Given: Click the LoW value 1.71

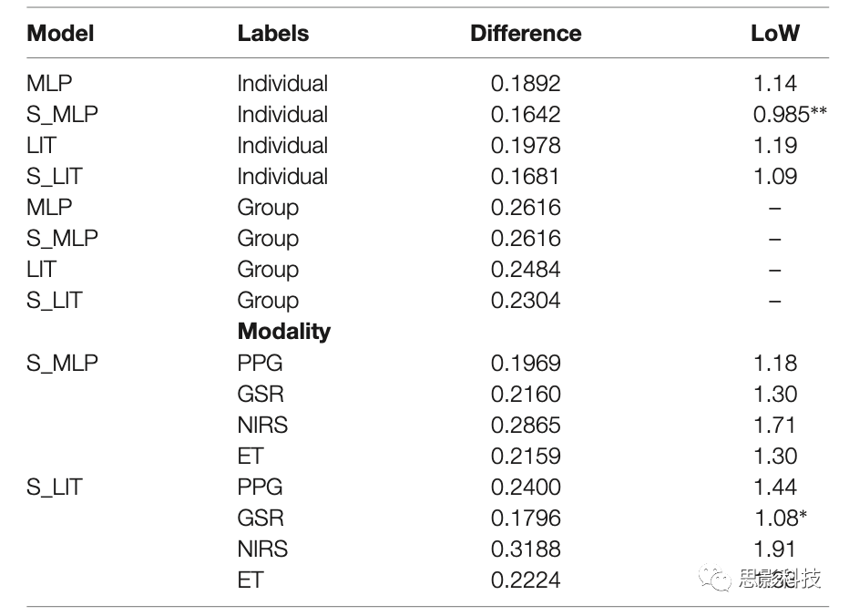Looking at the screenshot, I should [x=774, y=425].
